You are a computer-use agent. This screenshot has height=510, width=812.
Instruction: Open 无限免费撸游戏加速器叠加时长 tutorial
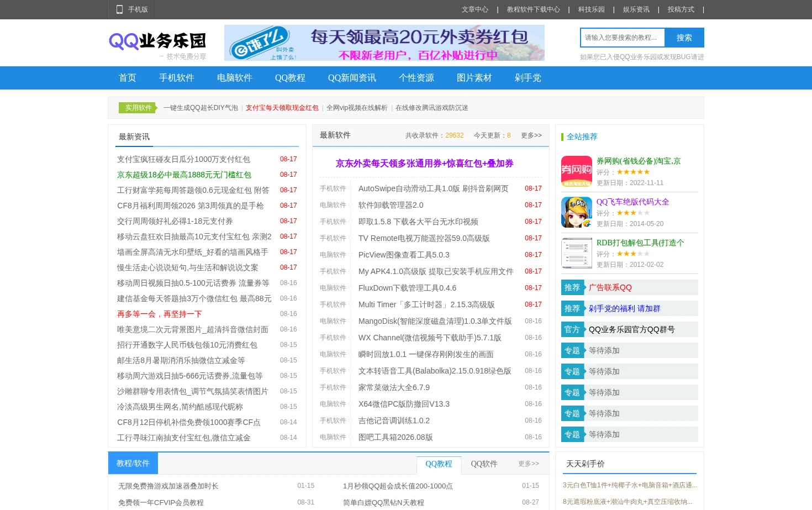[x=168, y=486]
